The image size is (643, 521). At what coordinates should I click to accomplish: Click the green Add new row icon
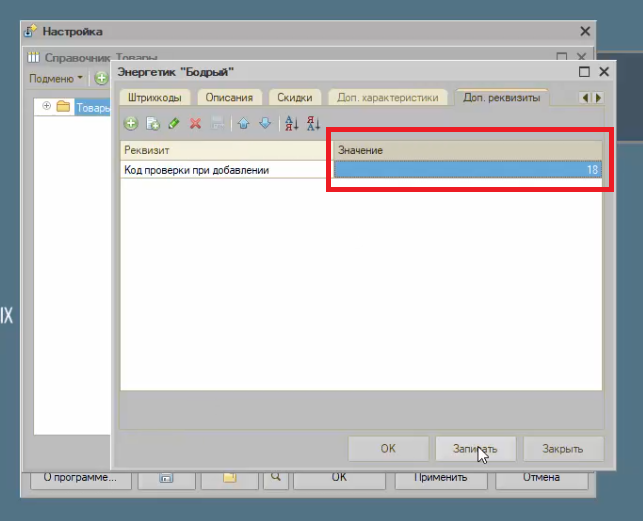coord(130,123)
